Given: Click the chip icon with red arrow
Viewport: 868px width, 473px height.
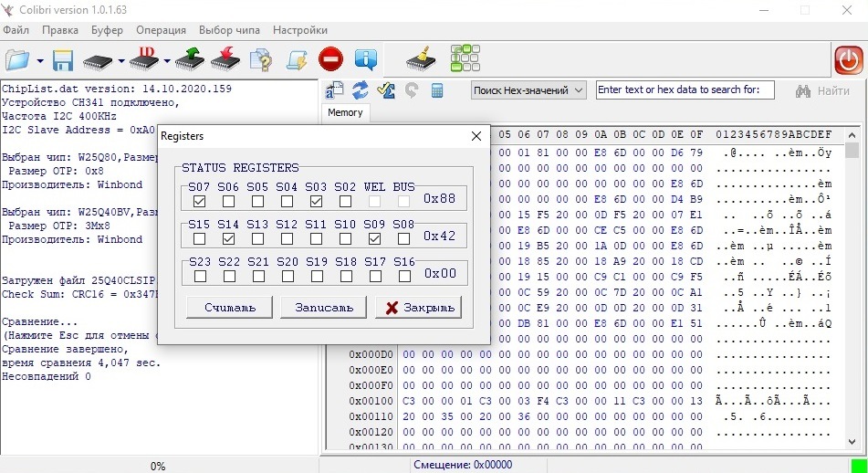Looking at the screenshot, I should (x=225, y=58).
